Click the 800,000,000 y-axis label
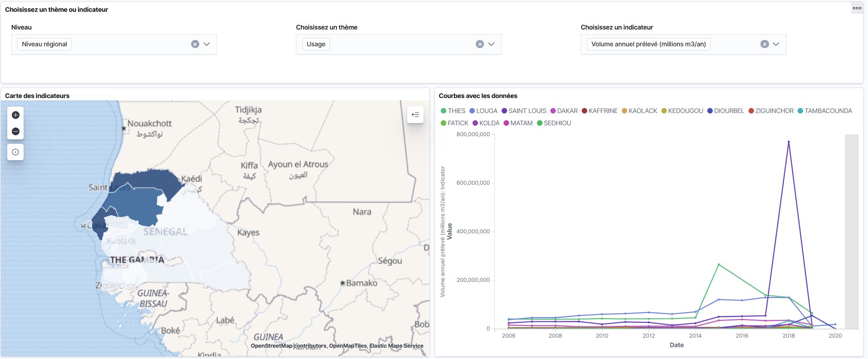The height and width of the screenshot is (359, 868). 473,134
